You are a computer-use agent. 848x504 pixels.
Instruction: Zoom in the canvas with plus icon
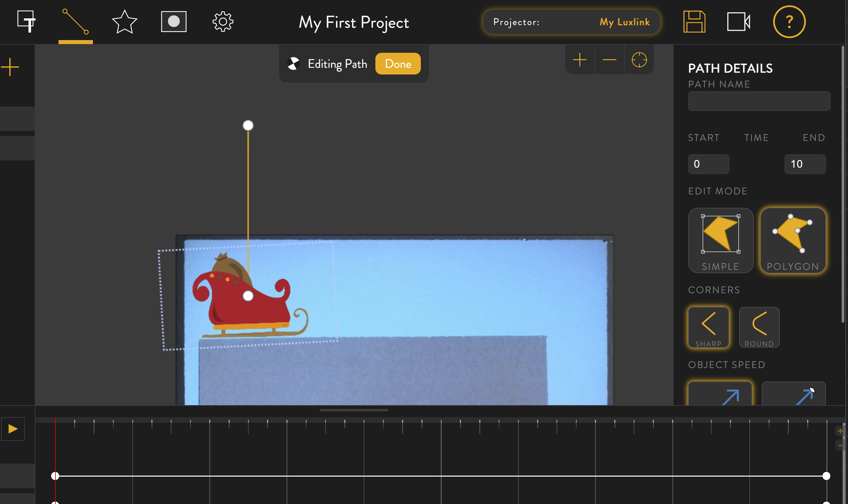point(580,60)
